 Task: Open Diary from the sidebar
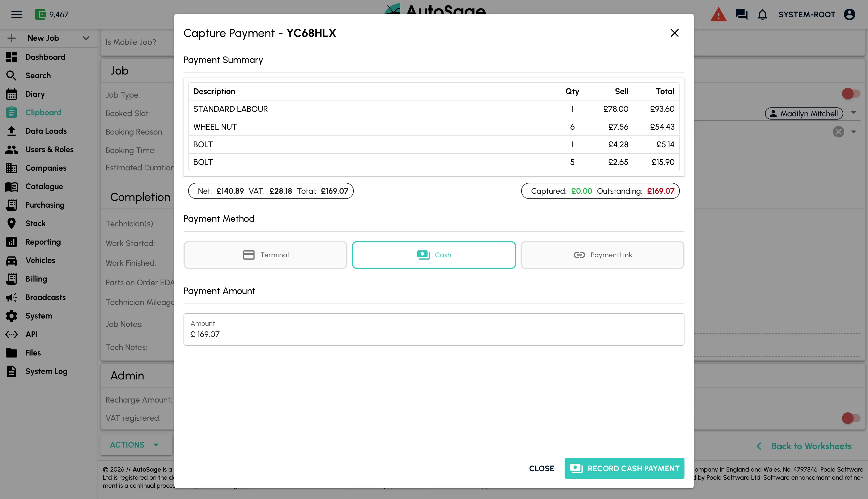tap(35, 94)
